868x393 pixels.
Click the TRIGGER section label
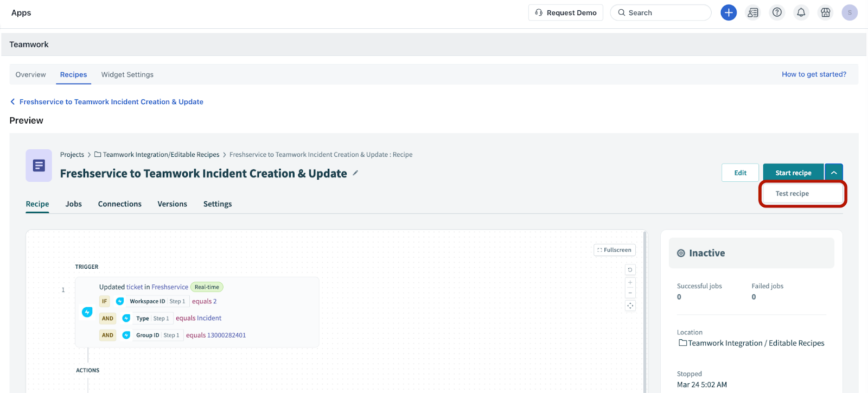87,267
